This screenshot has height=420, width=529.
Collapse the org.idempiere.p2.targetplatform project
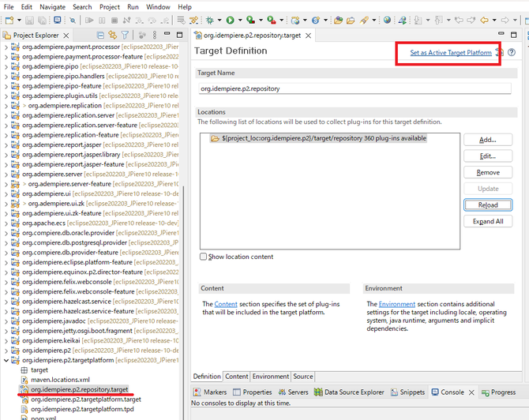(7, 360)
